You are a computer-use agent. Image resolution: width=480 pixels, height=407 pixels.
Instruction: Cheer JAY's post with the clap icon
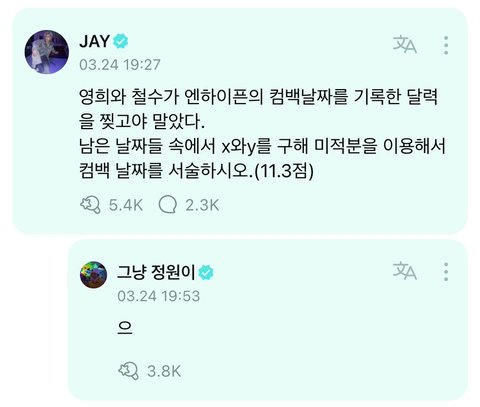point(90,204)
